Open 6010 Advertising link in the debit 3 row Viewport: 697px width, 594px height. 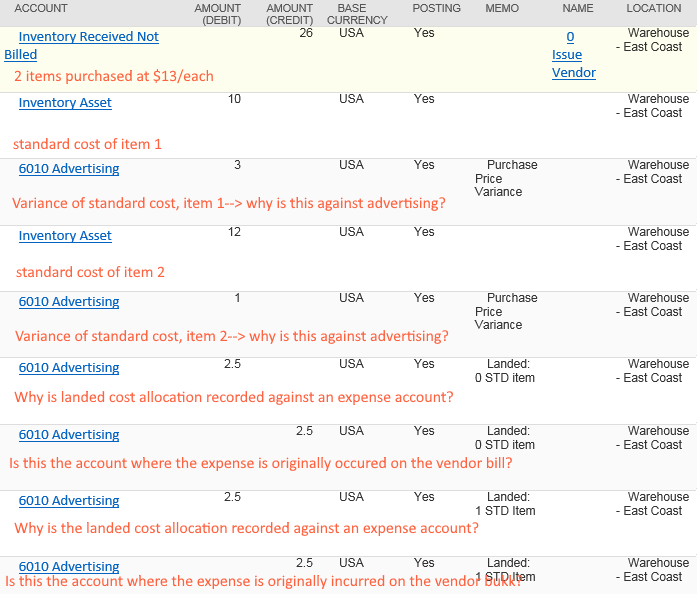[x=69, y=169]
